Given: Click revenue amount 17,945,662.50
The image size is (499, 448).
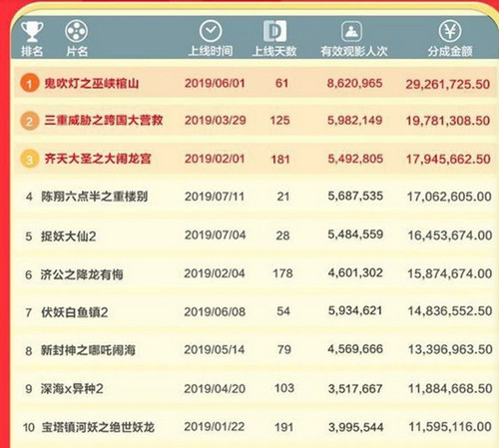Looking at the screenshot, I should pyautogui.click(x=448, y=159).
